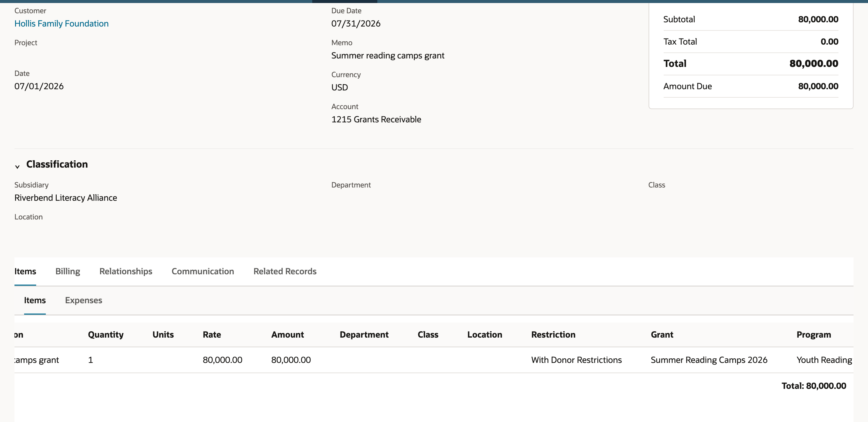Click the quantity value 1 in row

[x=90, y=360]
